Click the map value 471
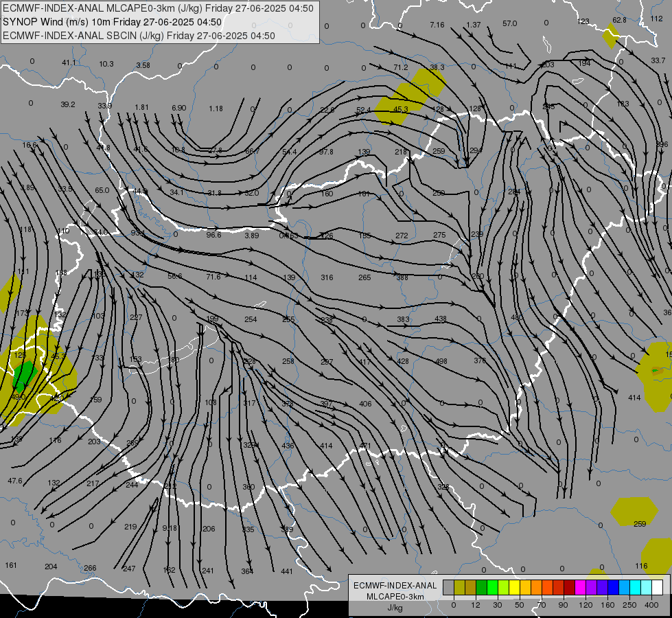The width and height of the screenshot is (672, 618). point(365,446)
